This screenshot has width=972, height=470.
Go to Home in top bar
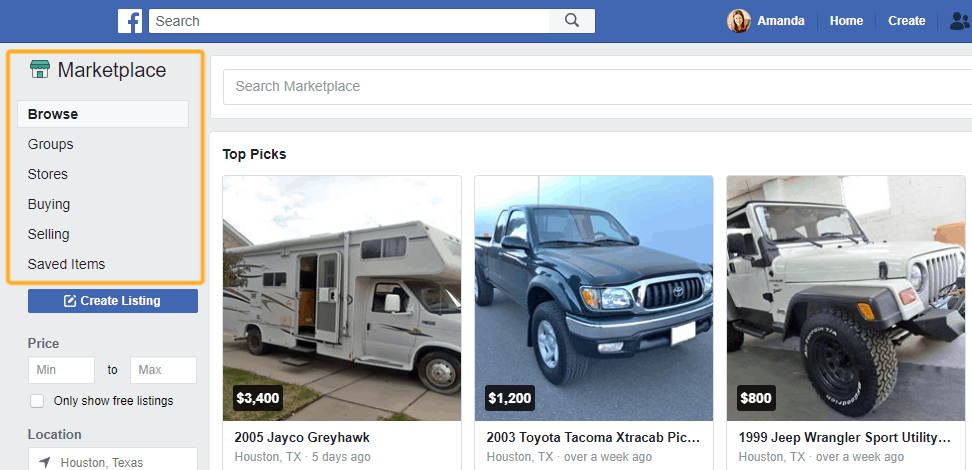pyautogui.click(x=846, y=21)
